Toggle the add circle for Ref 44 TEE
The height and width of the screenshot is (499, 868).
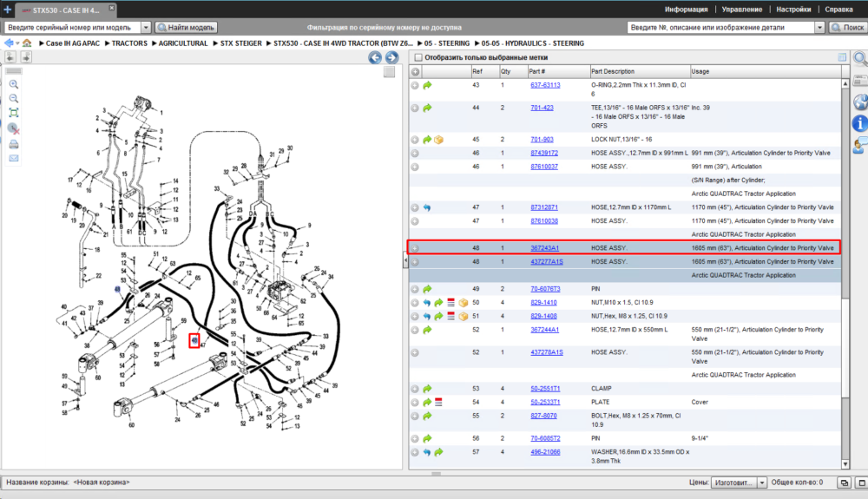pyautogui.click(x=415, y=108)
